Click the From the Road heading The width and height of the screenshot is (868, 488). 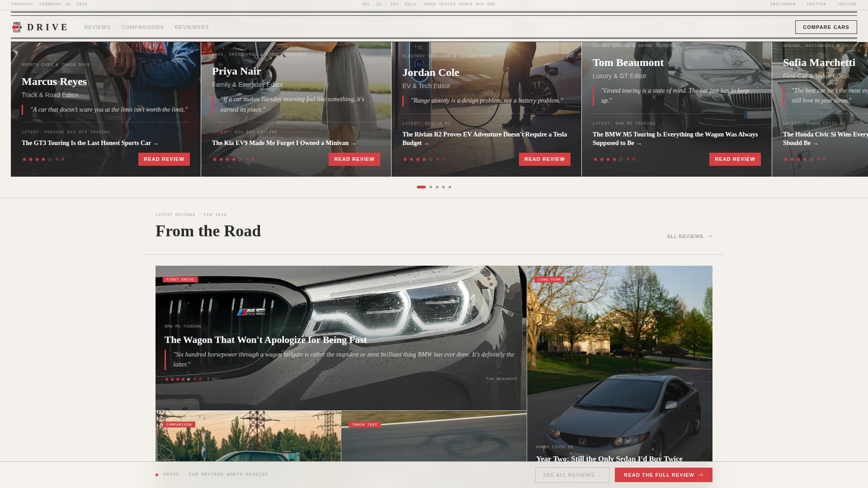click(x=208, y=231)
